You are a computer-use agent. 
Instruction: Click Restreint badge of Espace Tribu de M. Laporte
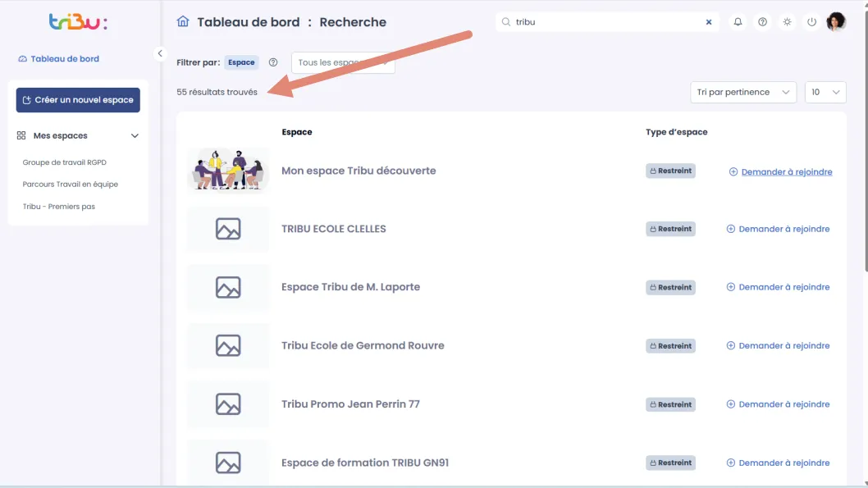[670, 288]
